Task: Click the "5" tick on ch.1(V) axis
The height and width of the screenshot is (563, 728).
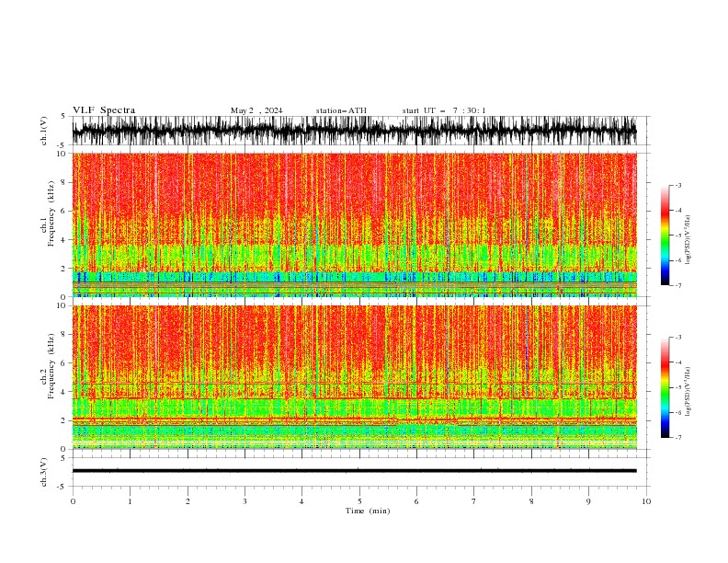Action: click(x=63, y=116)
